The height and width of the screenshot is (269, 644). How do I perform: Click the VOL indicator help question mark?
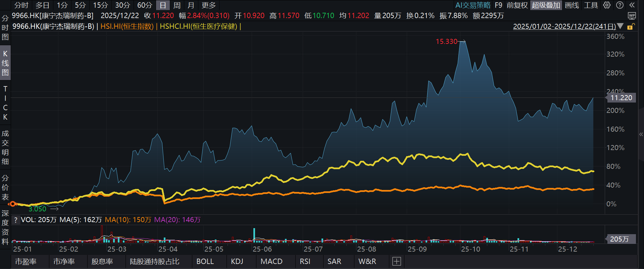15,220
